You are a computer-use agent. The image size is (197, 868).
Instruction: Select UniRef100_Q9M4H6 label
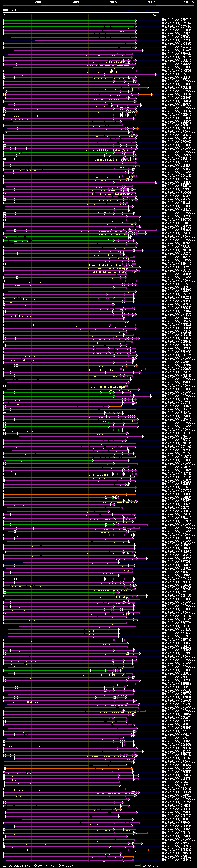(176, 139)
